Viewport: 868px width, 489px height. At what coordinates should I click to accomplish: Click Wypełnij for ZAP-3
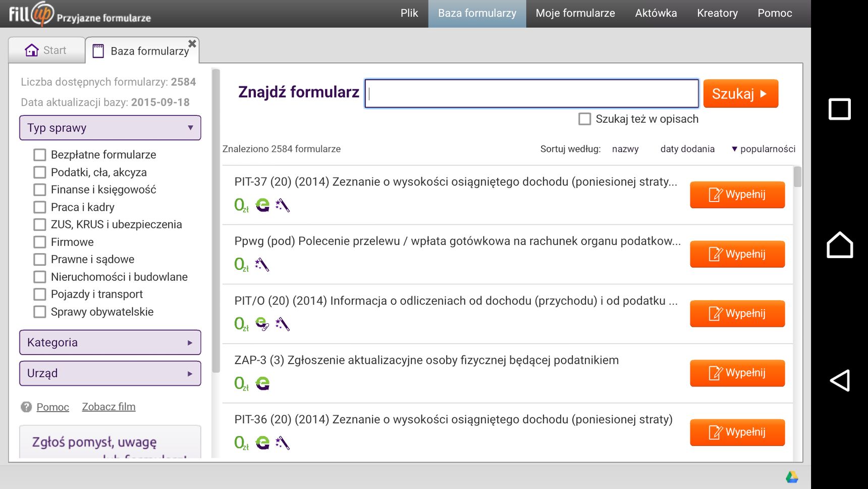pyautogui.click(x=737, y=373)
